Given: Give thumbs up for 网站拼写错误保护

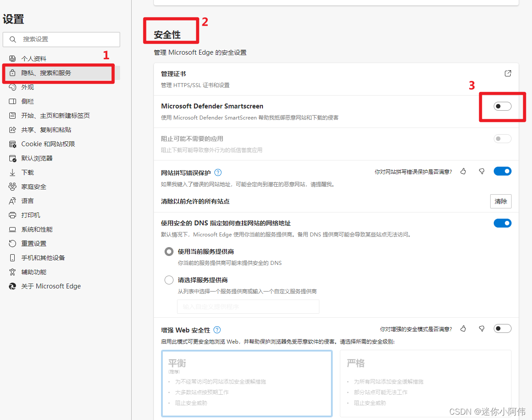Looking at the screenshot, I should [x=463, y=172].
